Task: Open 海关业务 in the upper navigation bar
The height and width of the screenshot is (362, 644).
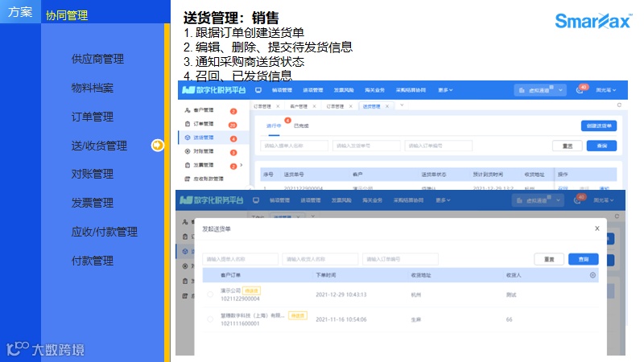Action: [x=374, y=90]
